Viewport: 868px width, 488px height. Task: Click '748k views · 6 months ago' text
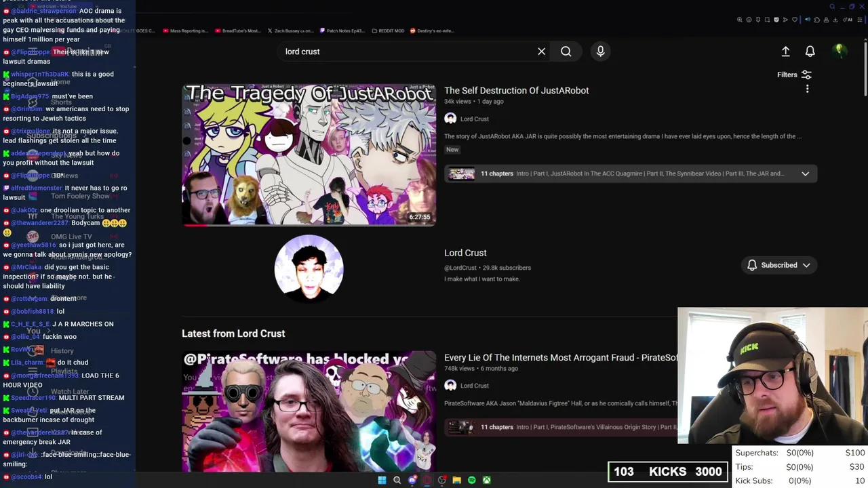[481, 368]
